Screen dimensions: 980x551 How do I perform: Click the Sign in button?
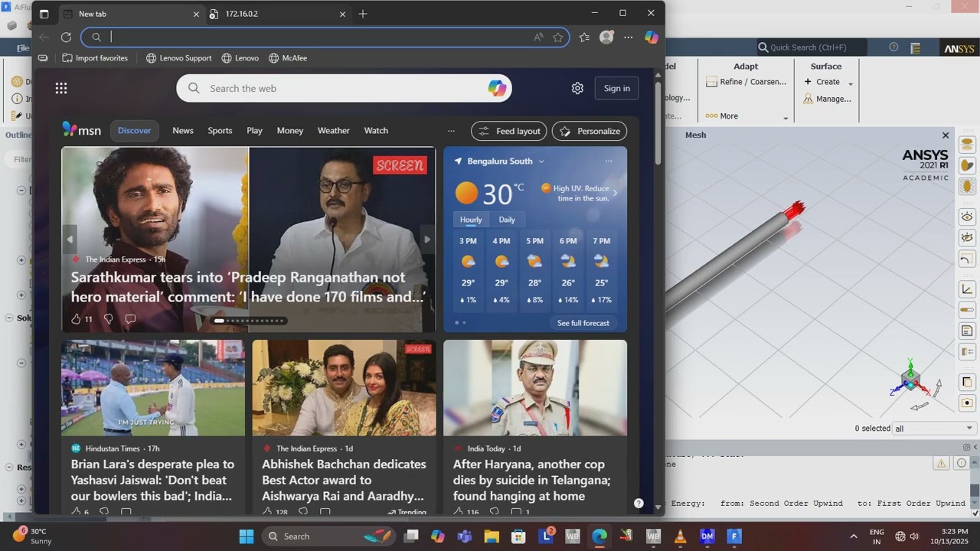[x=616, y=88]
